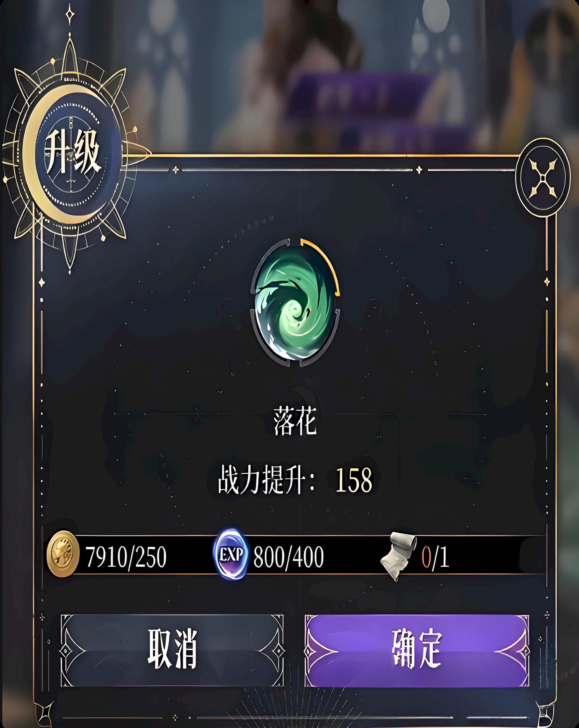Viewport: 579px width, 728px height.
Task: Click the yellow 158 power value
Action: click(x=354, y=480)
